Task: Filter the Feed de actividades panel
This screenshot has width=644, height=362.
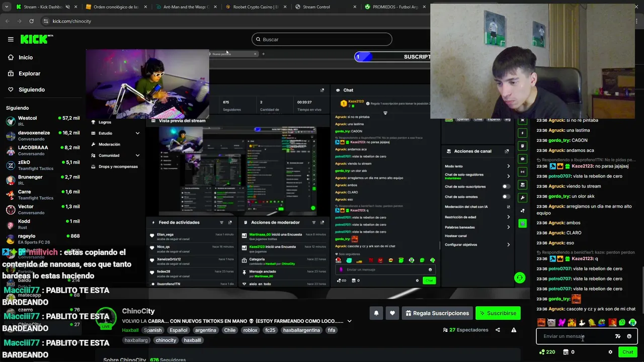Action: pos(221,222)
